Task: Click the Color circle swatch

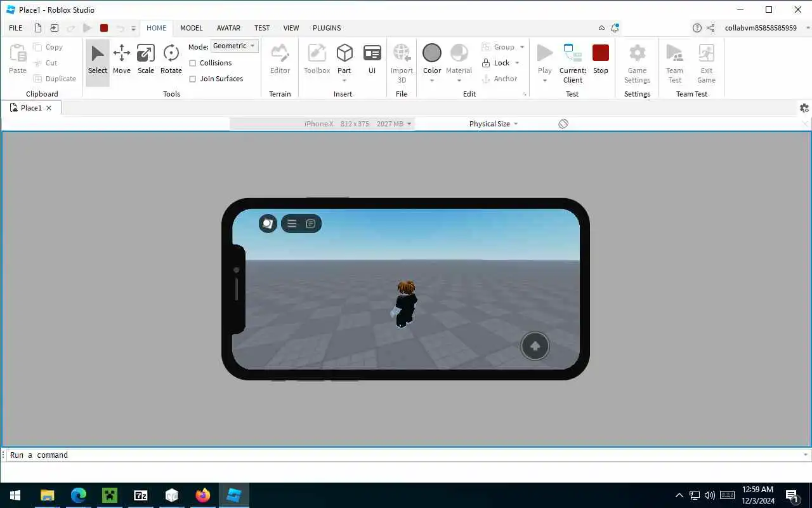Action: click(432, 53)
